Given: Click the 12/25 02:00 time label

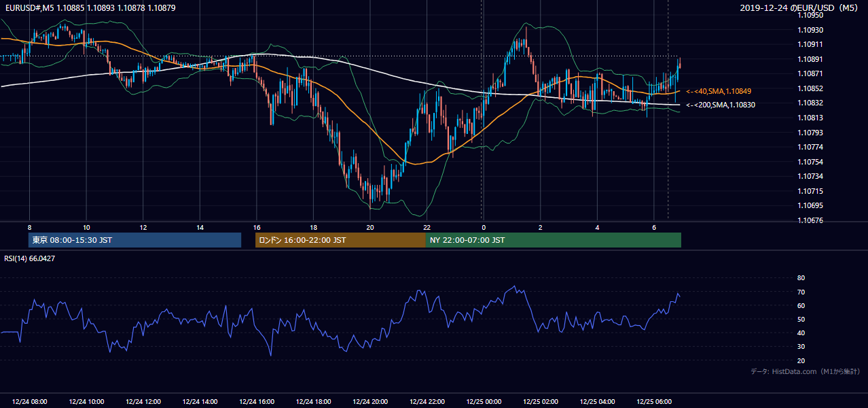Looking at the screenshot, I should 540,402.
